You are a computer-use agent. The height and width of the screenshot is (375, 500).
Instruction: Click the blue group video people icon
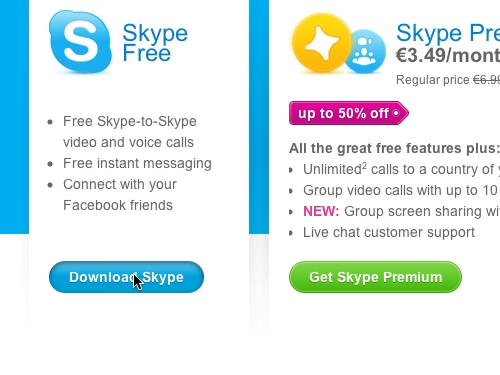[x=365, y=51]
